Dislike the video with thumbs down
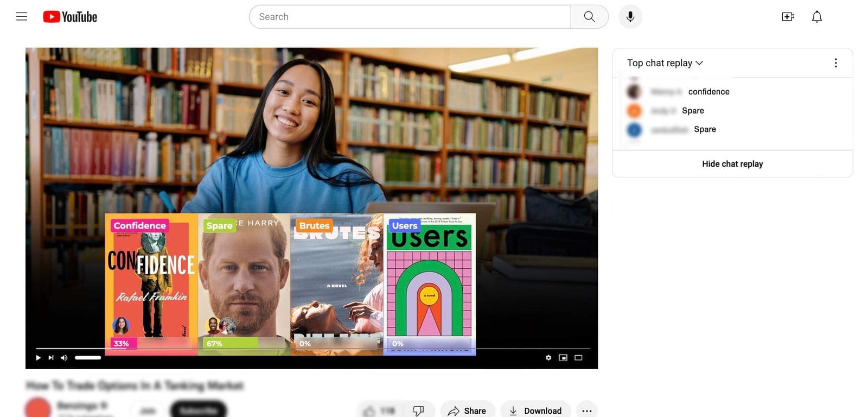 coord(418,411)
